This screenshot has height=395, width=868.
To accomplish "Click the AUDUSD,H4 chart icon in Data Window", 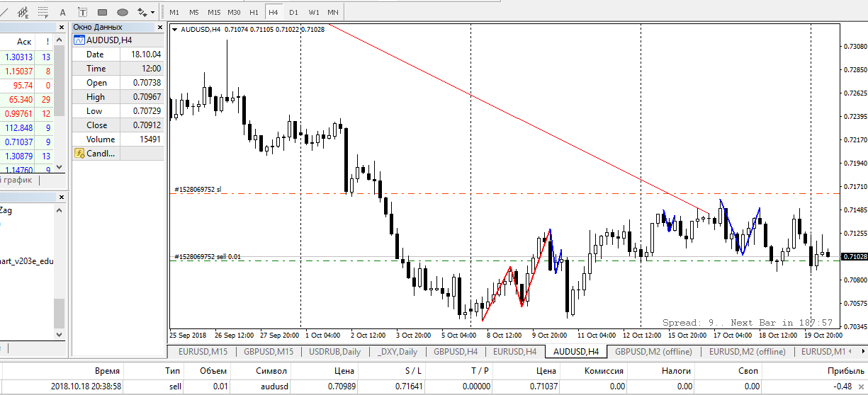I will pyautogui.click(x=79, y=40).
